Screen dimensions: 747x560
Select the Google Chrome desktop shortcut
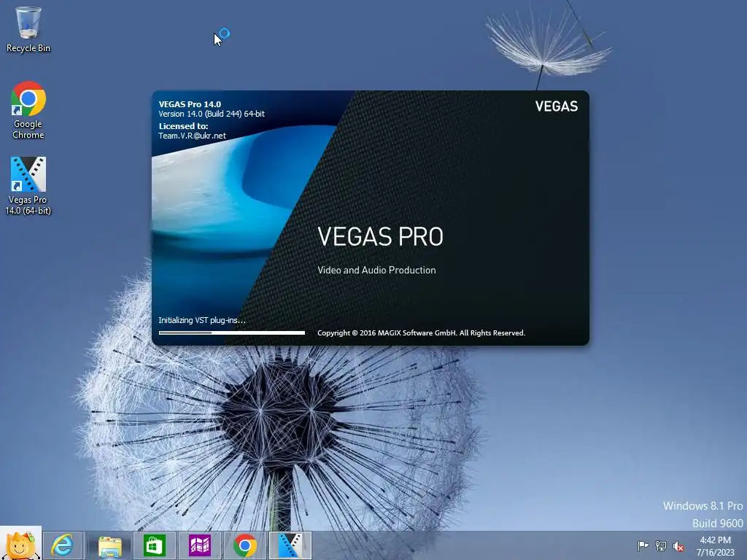tap(28, 110)
